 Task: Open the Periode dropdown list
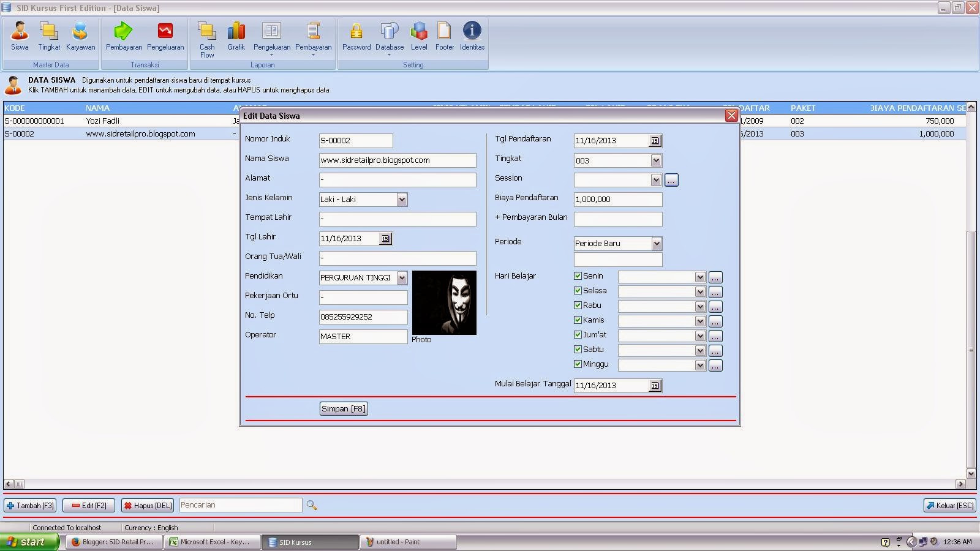657,243
